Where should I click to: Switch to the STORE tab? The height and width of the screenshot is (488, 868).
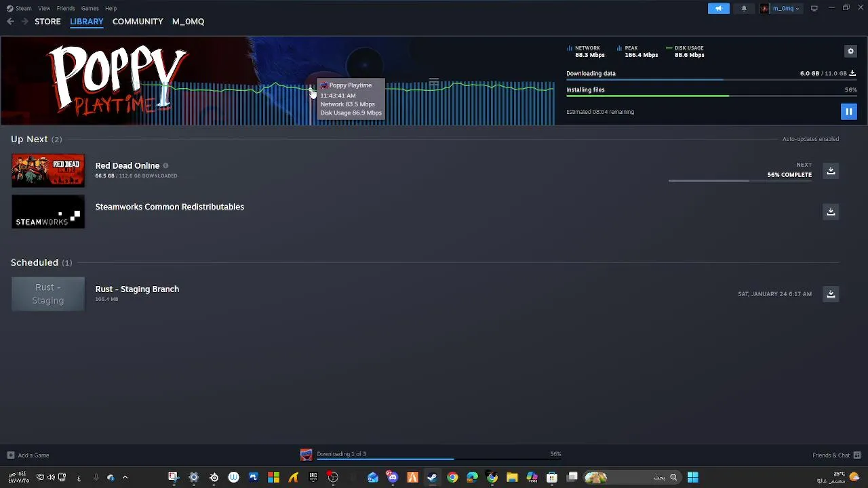click(x=47, y=22)
